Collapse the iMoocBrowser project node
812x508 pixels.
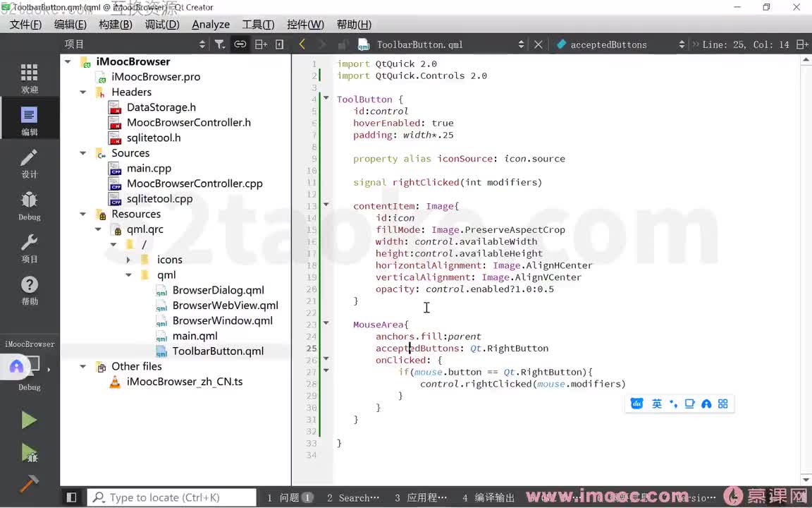coord(68,61)
